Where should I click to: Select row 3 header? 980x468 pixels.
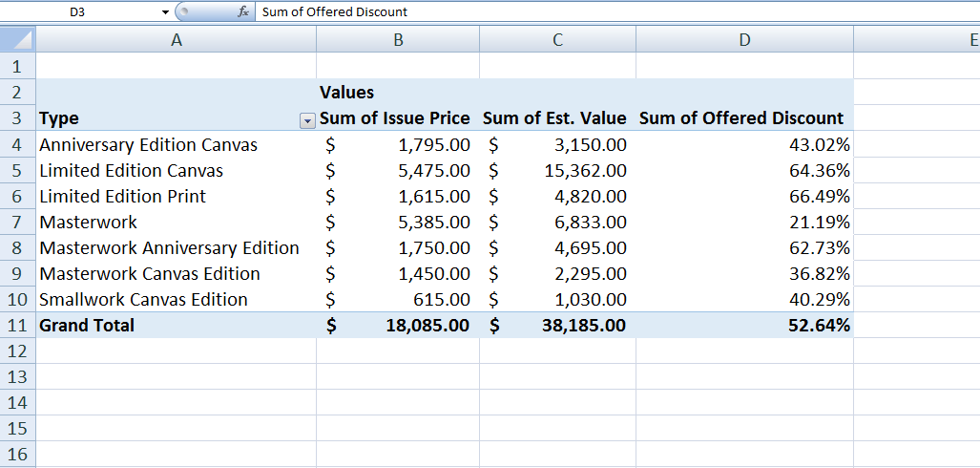click(x=17, y=119)
